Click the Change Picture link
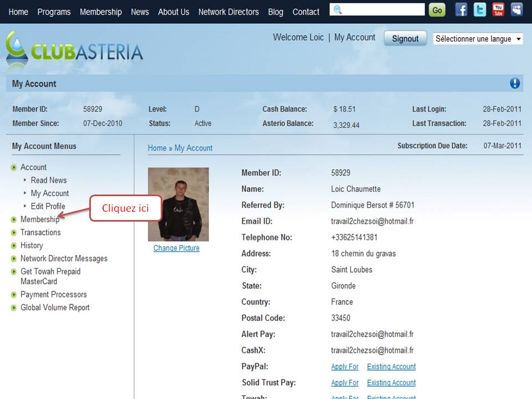 tap(176, 248)
